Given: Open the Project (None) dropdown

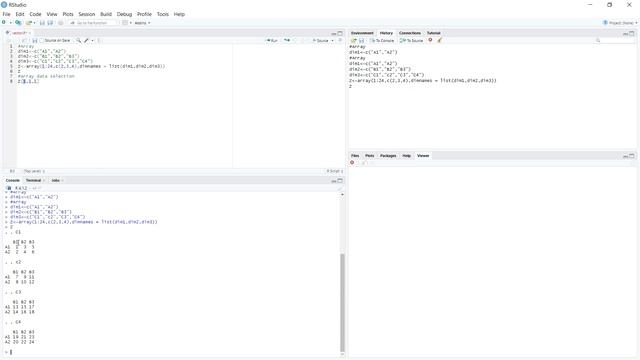Looking at the screenshot, I should [620, 23].
